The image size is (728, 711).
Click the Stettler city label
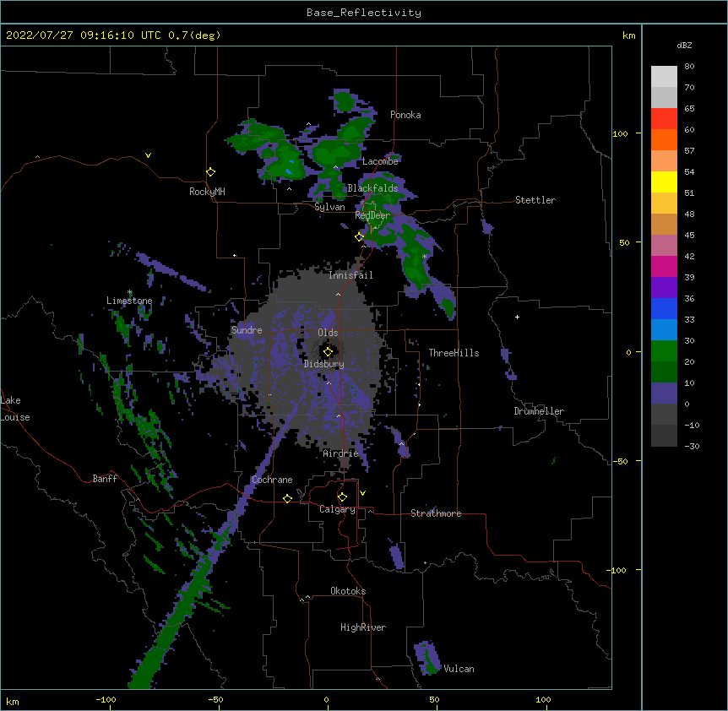coord(535,200)
